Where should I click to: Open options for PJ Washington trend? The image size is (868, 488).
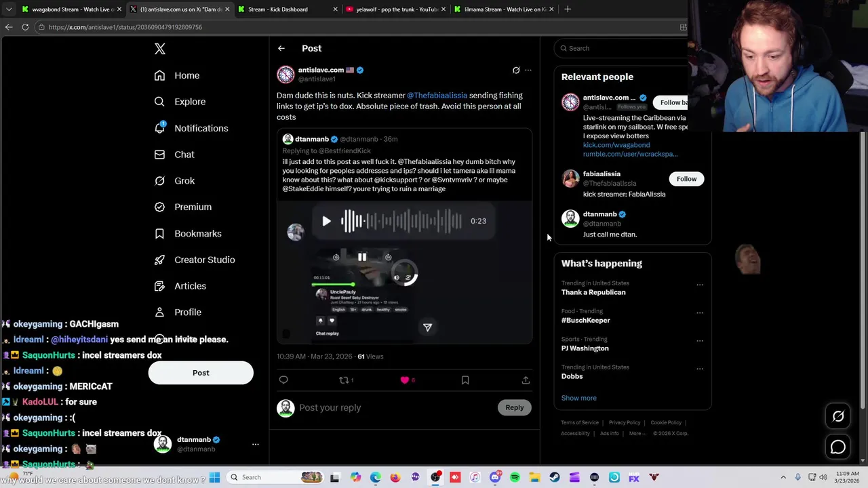coord(700,341)
